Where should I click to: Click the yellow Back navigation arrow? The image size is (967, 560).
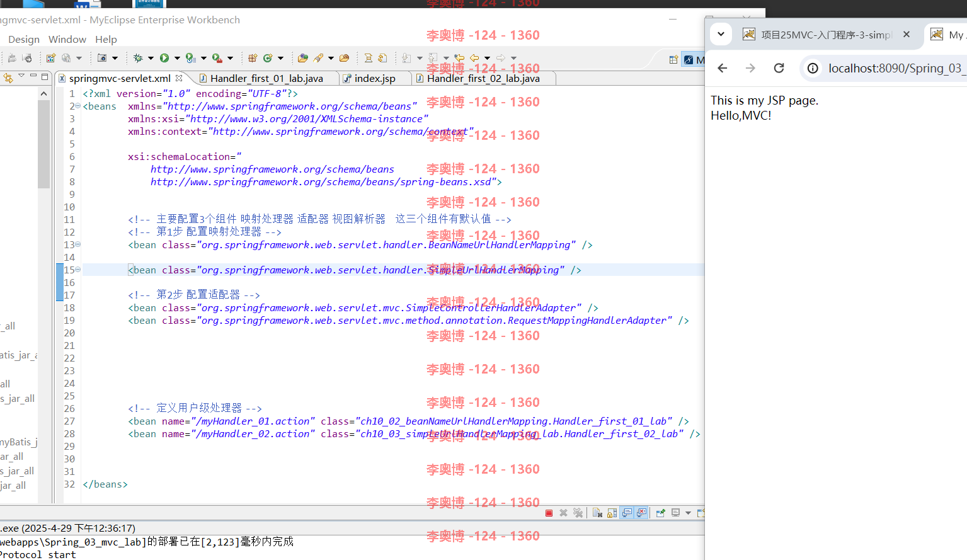(474, 58)
